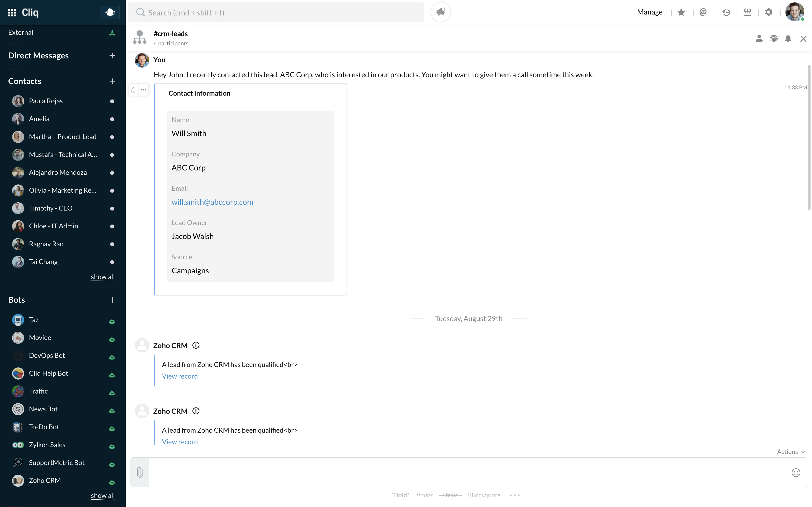This screenshot has height=507, width=812.
Task: Click in the search field
Action: (x=276, y=12)
